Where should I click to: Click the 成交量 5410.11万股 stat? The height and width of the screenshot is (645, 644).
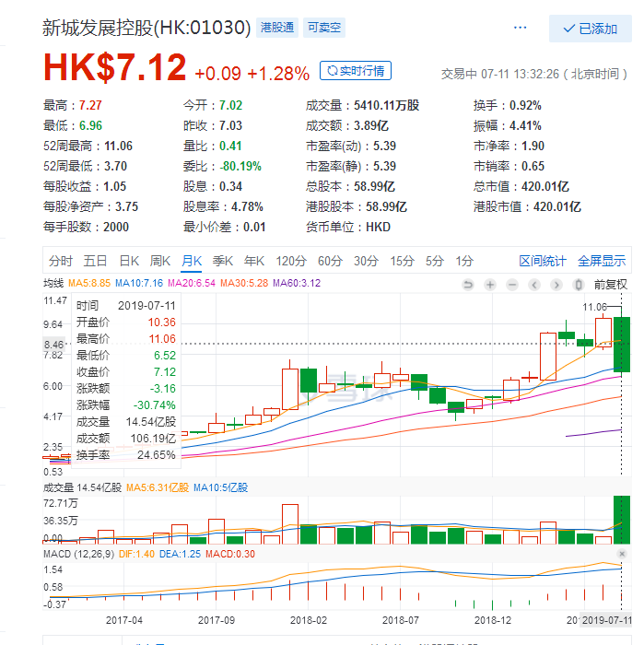click(362, 105)
